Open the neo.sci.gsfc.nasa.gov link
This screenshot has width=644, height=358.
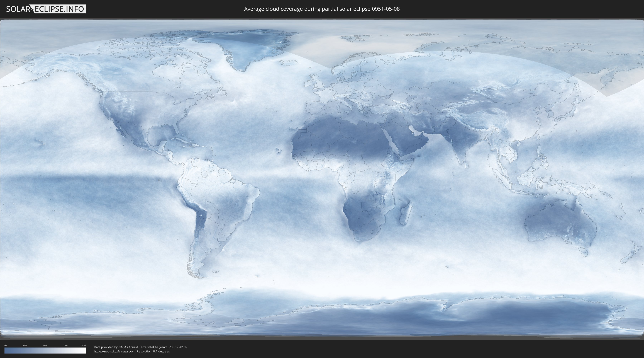(x=113, y=351)
